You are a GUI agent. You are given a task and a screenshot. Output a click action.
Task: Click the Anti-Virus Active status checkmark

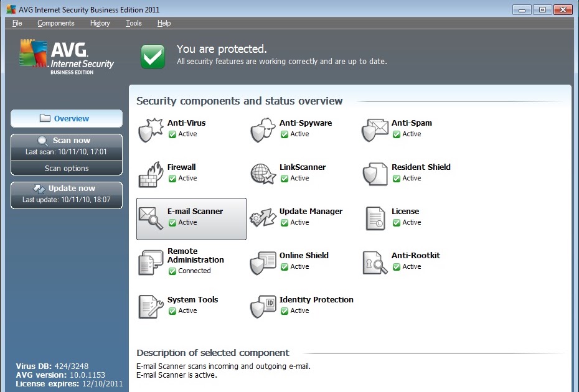tap(172, 134)
